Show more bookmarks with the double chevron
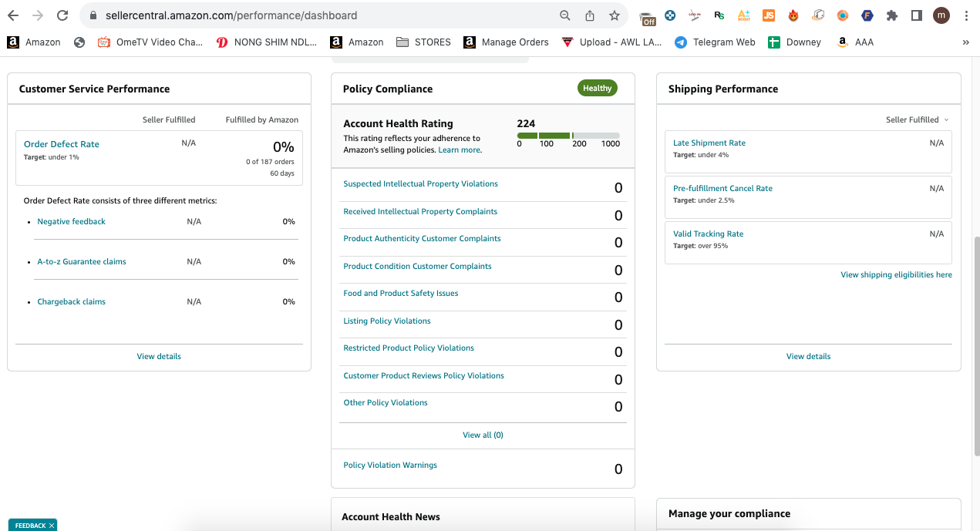The height and width of the screenshot is (531, 980). pyautogui.click(x=966, y=42)
